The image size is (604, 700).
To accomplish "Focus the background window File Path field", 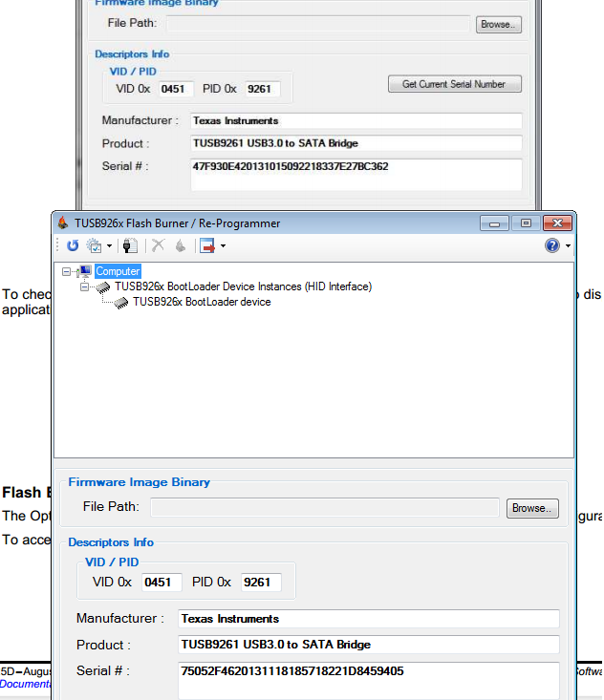I will point(318,23).
